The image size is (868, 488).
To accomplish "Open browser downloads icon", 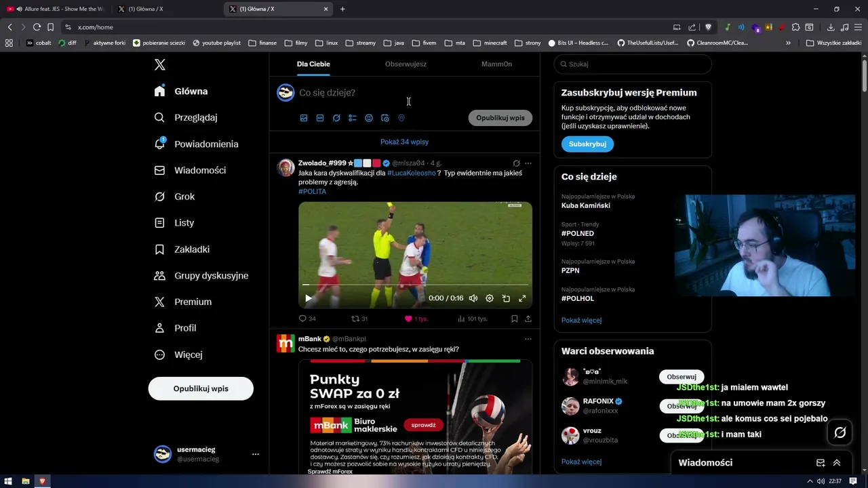I will click(831, 27).
